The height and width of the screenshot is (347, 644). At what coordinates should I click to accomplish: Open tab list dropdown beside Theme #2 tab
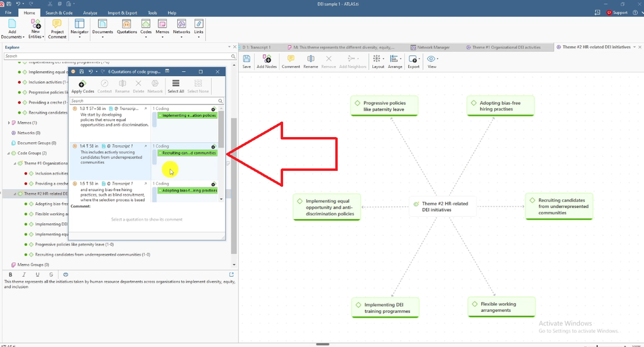tap(634, 47)
